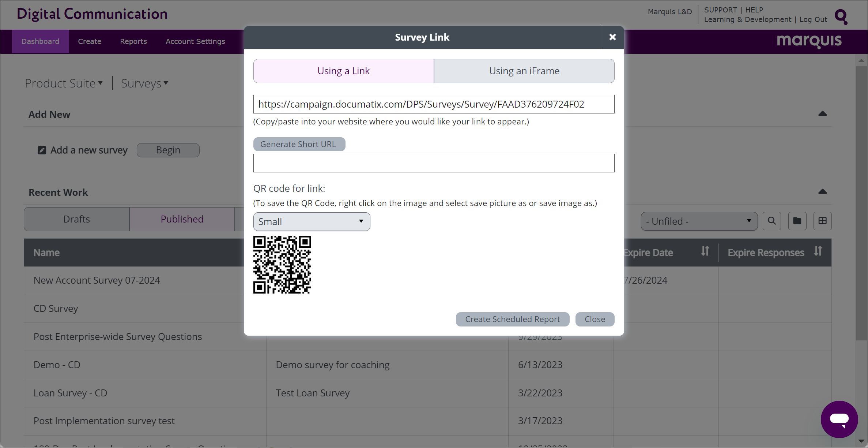Click the Close button in dialog
This screenshot has height=448, width=868.
pyautogui.click(x=595, y=319)
